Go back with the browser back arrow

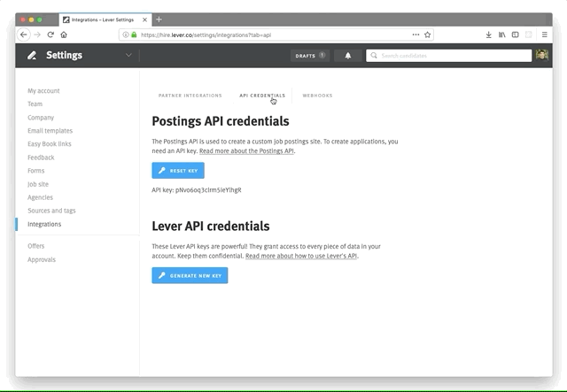pos(24,35)
